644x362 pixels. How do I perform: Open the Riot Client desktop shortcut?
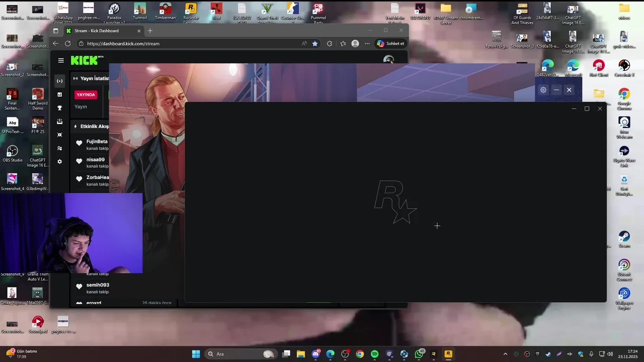[598, 68]
